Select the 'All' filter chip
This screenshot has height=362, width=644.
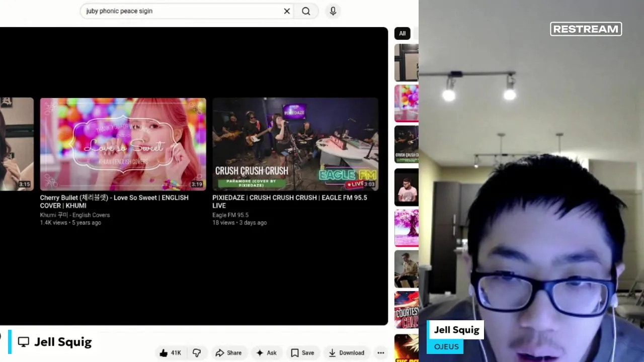(403, 33)
